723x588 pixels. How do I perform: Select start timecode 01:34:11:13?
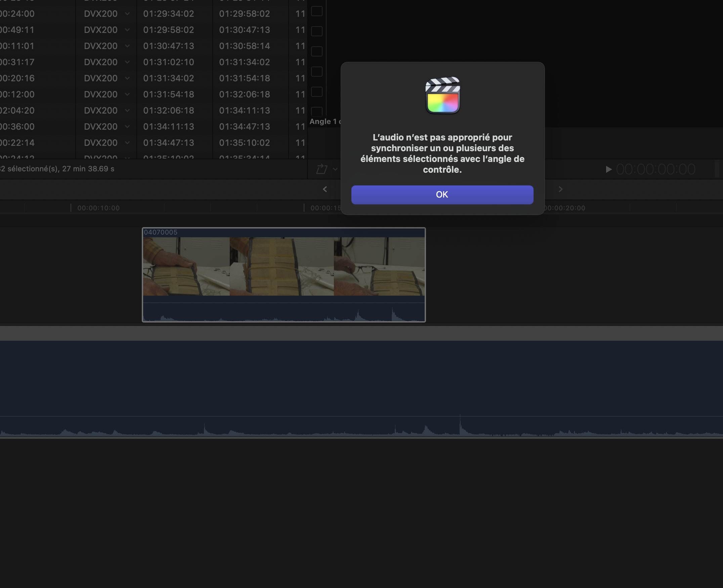[168, 126]
